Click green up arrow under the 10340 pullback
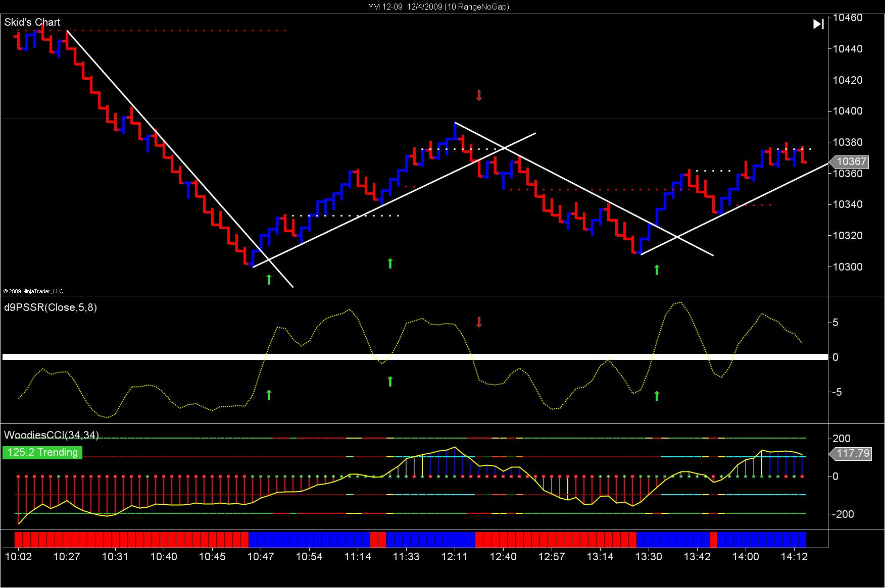885x588 pixels. 390,263
